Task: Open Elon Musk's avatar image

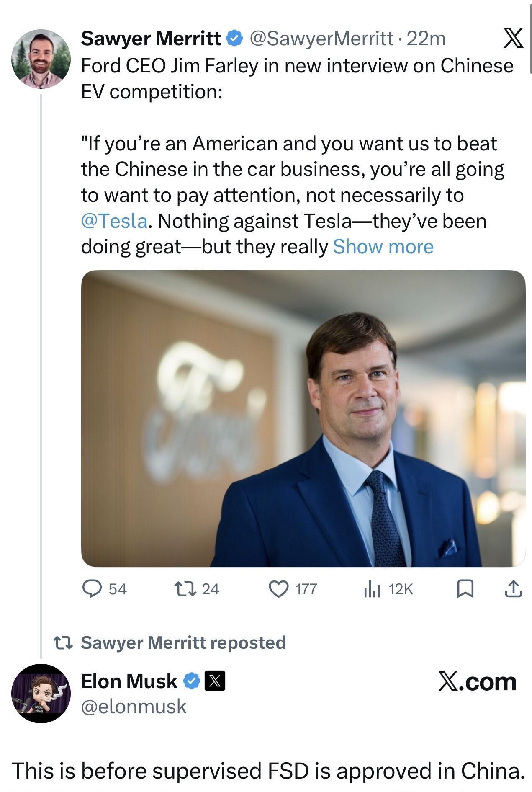Action: click(x=41, y=693)
